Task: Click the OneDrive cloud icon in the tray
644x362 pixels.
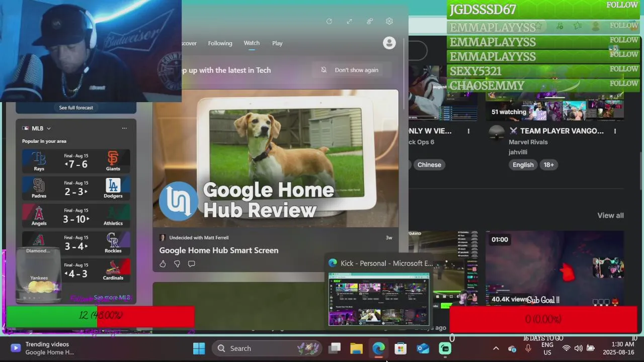Action: coord(512,348)
